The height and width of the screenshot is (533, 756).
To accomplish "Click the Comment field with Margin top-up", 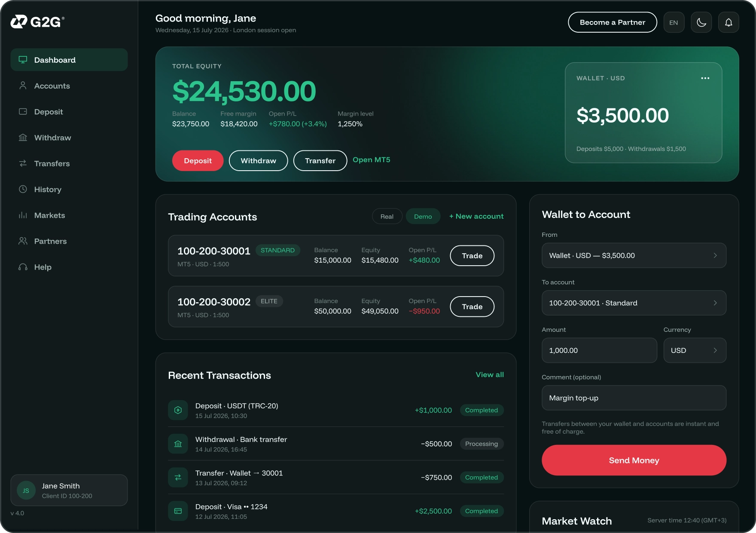I will click(634, 398).
